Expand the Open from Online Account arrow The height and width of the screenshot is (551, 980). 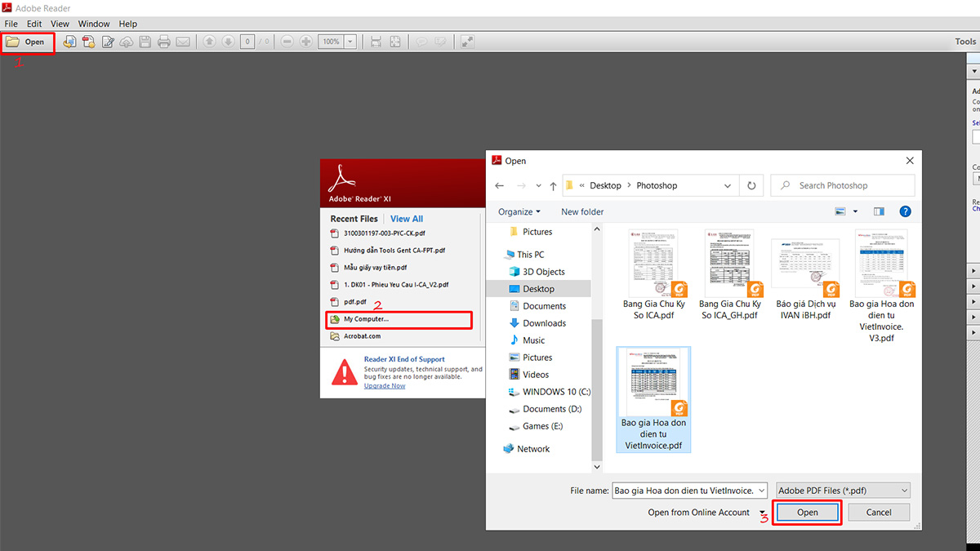pos(761,513)
